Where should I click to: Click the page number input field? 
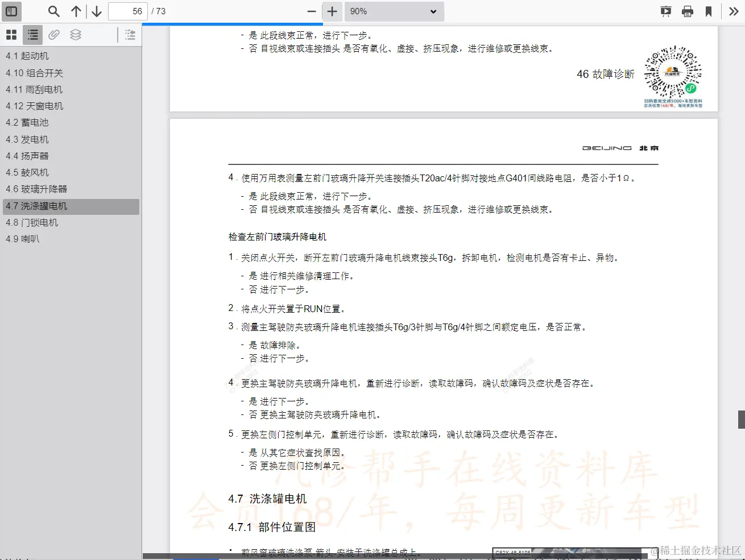pyautogui.click(x=127, y=11)
